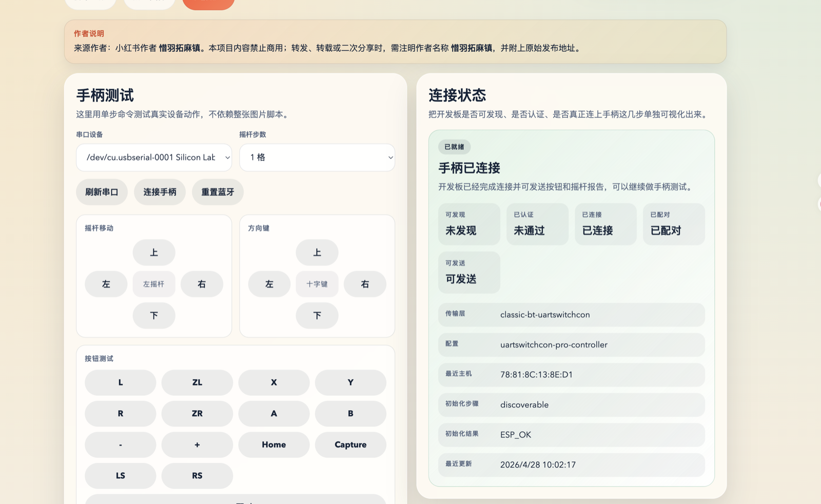Viewport: 821px width, 504px height.
Task: Click the 最近主机 row label
Action: 459,374
